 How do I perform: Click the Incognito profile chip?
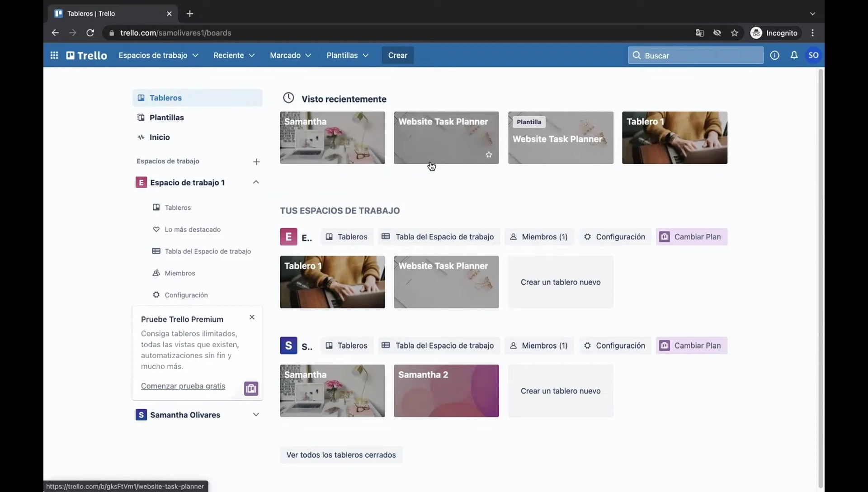coord(775,33)
